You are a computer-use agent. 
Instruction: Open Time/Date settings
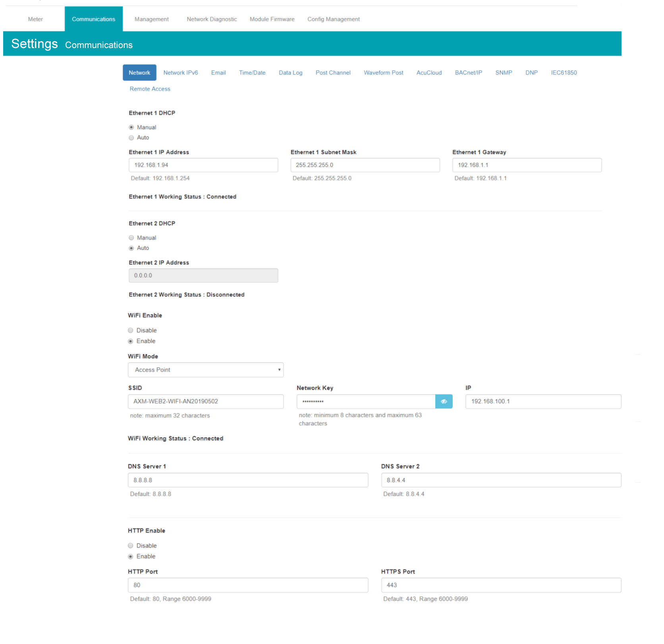click(x=252, y=73)
